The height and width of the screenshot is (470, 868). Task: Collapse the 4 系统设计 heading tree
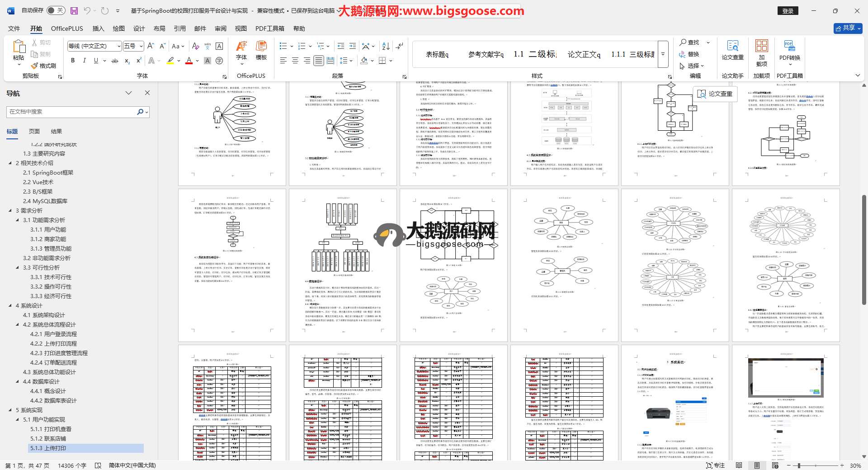click(10, 306)
